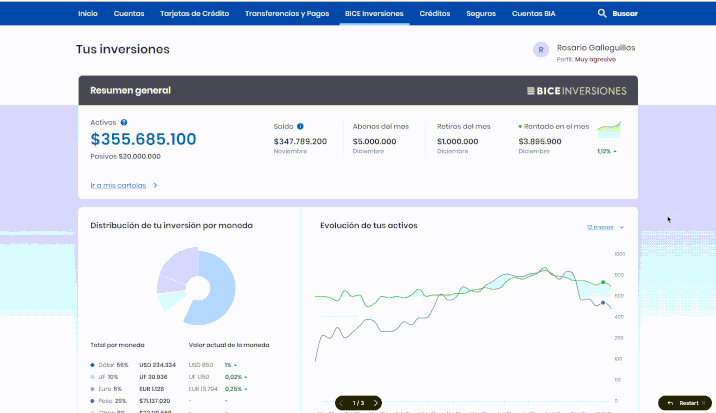This screenshot has width=716, height=413.
Task: Click the Restart button
Action: click(684, 403)
